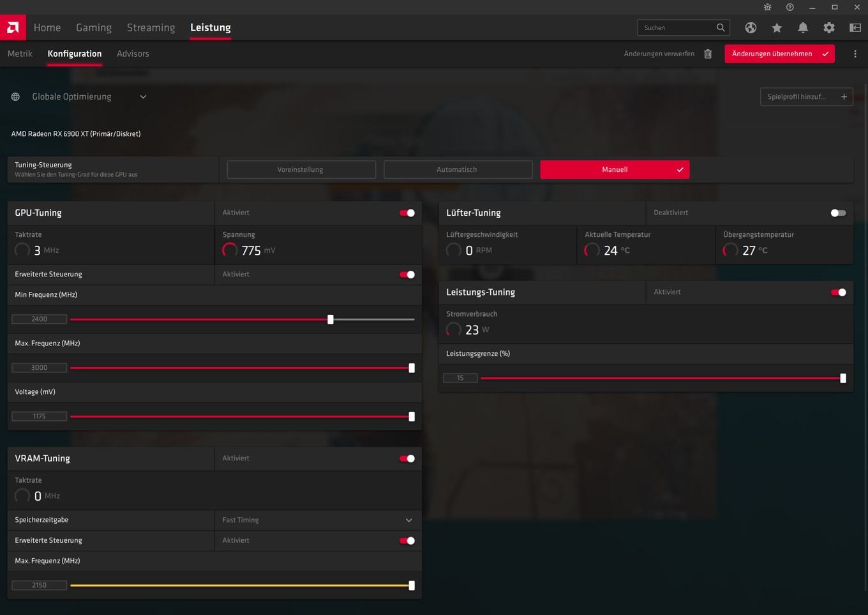Open notifications bell icon
The image size is (868, 615).
click(x=803, y=27)
